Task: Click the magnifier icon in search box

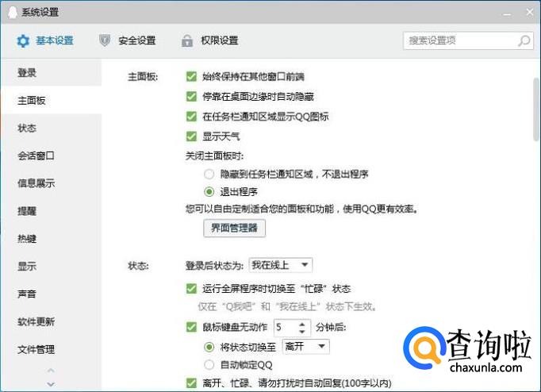Action: coord(524,40)
